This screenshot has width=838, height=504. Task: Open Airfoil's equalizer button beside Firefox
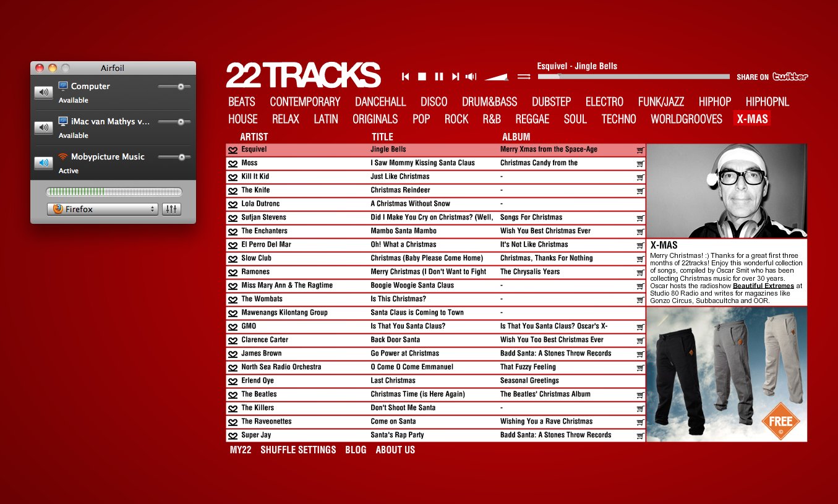pyautogui.click(x=171, y=209)
